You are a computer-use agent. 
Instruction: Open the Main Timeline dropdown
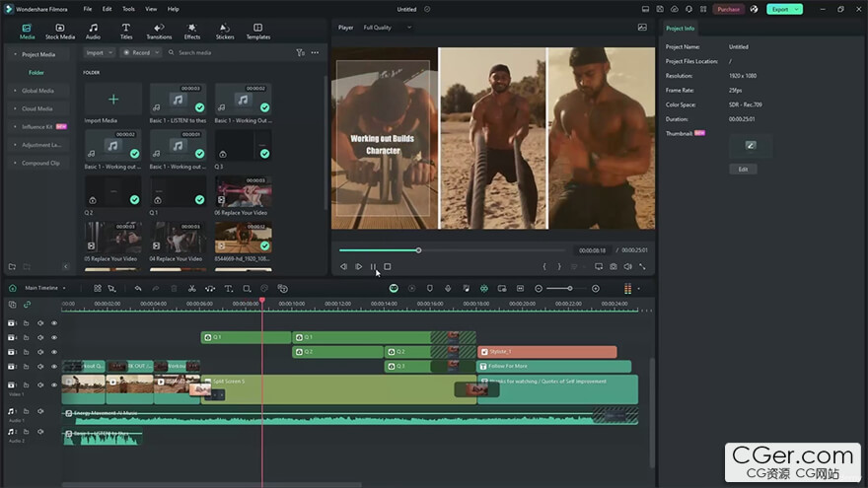45,288
